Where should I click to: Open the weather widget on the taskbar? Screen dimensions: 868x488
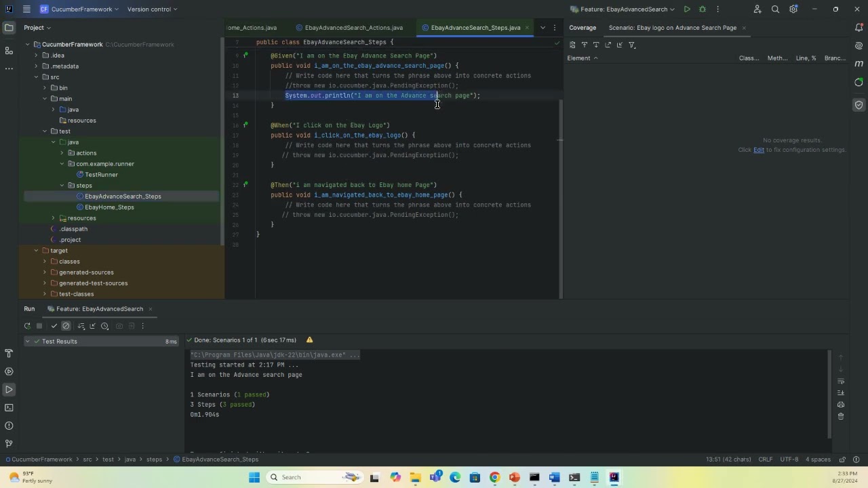[28, 477]
